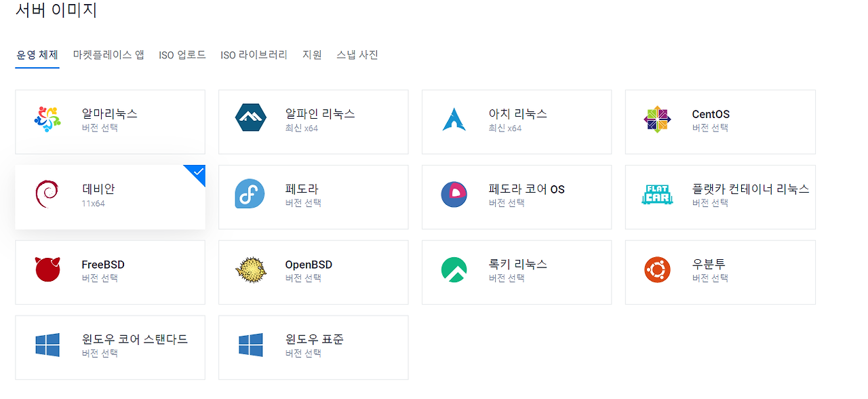Viewport: 868px width, 399px height.
Task: Click the 플랫카 컨테이너 리눅스 title
Action: click(751, 189)
